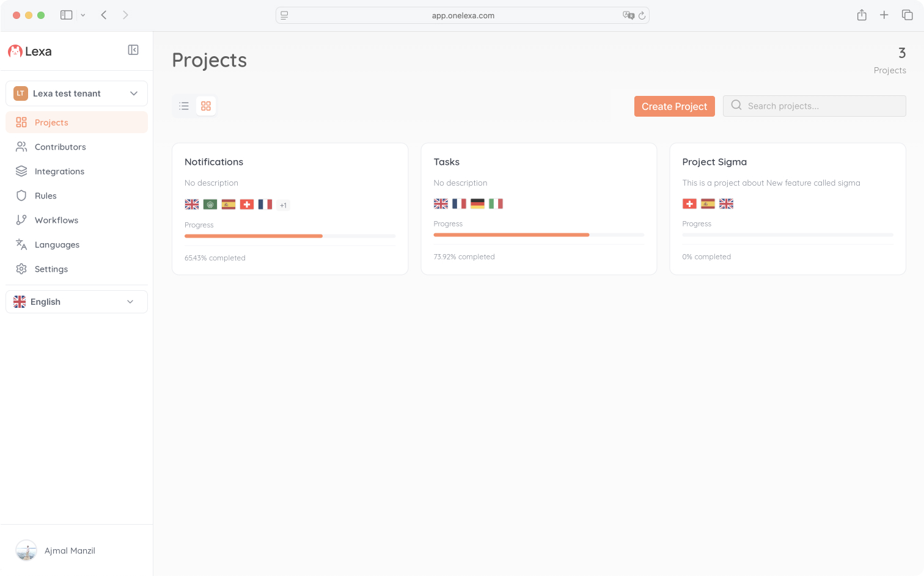Click the Rules shield icon
Screen dimensions: 924x576
(20, 195)
